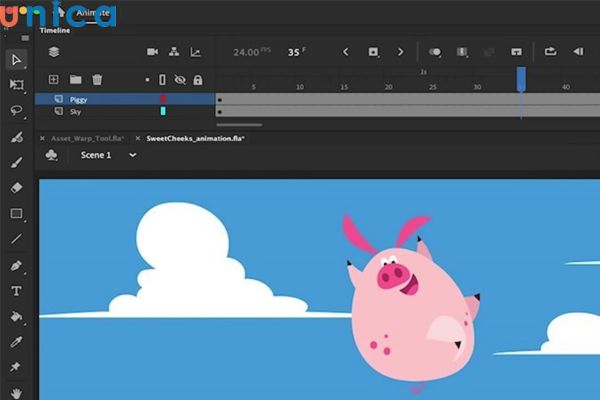Open layer depth graph icon
Image resolution: width=600 pixels, height=400 pixels.
tap(196, 52)
